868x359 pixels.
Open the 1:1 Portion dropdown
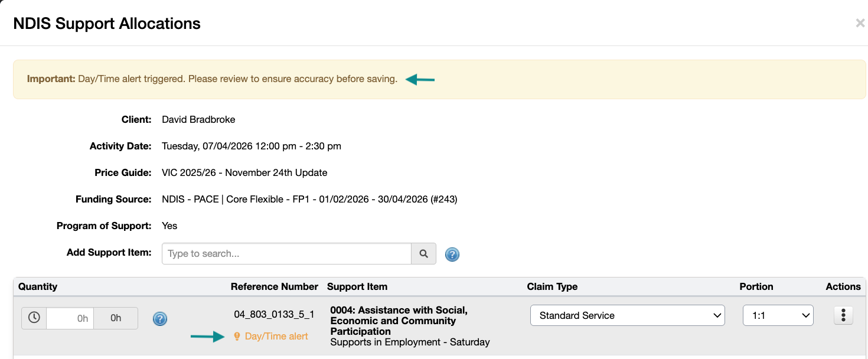point(778,315)
